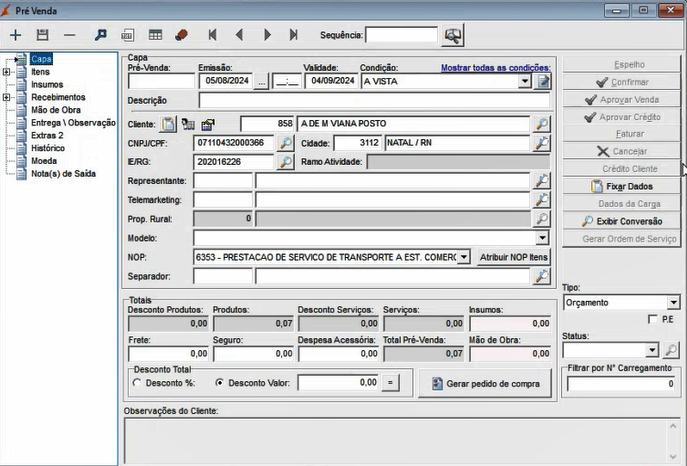Viewport: 687px width, 466px height.
Task: Toggle the P.E checkbox
Action: coord(653,319)
